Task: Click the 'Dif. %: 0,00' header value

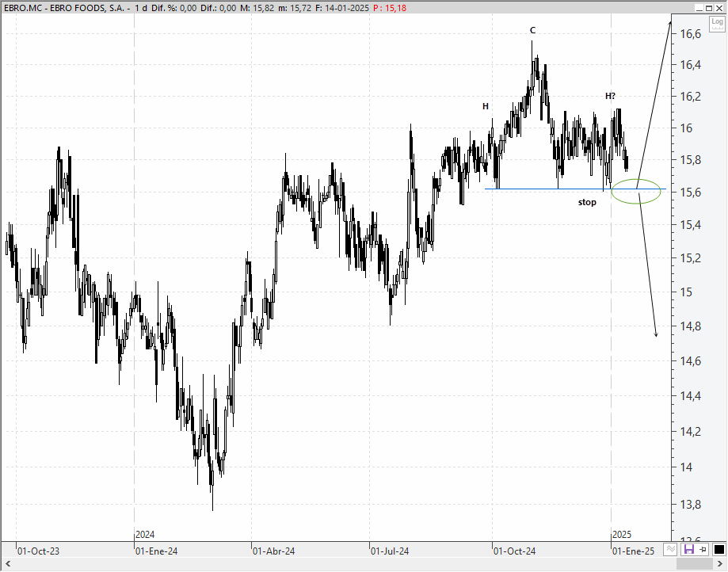Action: click(173, 8)
